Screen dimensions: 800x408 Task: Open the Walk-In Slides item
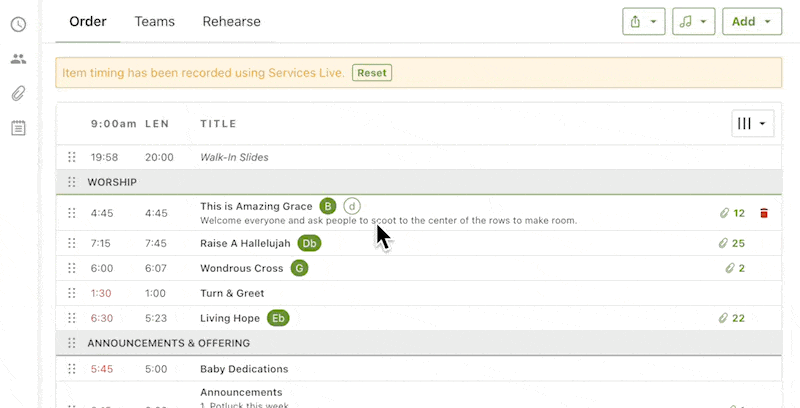(x=234, y=157)
